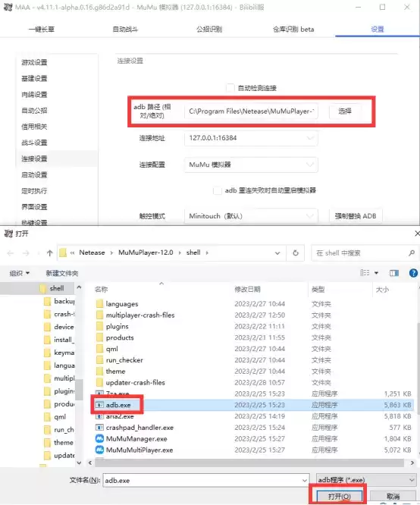Change the file view layout icon

[365, 273]
